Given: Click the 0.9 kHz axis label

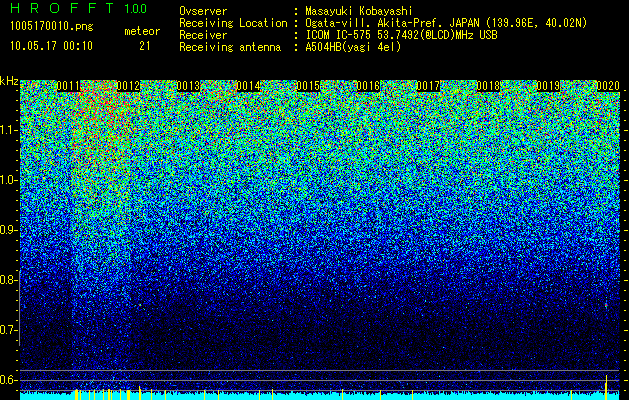Looking at the screenshot, I should 8,230.
